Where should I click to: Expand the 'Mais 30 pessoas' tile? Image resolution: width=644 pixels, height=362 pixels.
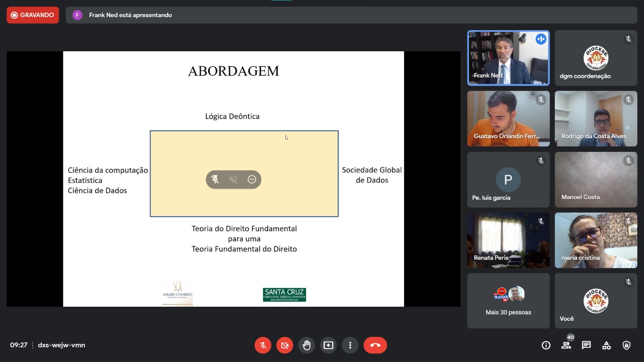pos(508,301)
